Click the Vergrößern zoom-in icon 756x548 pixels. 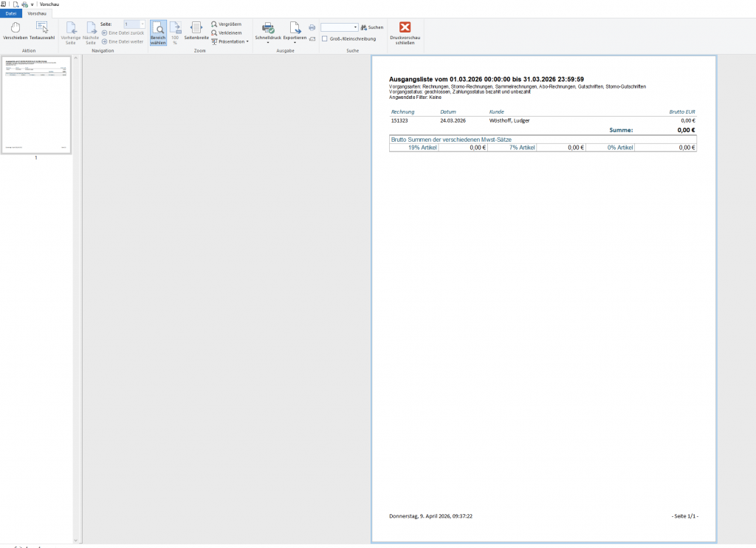pos(214,24)
